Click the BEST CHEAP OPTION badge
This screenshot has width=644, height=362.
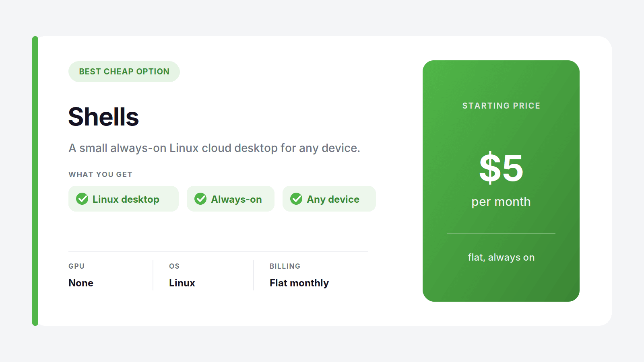click(x=124, y=72)
